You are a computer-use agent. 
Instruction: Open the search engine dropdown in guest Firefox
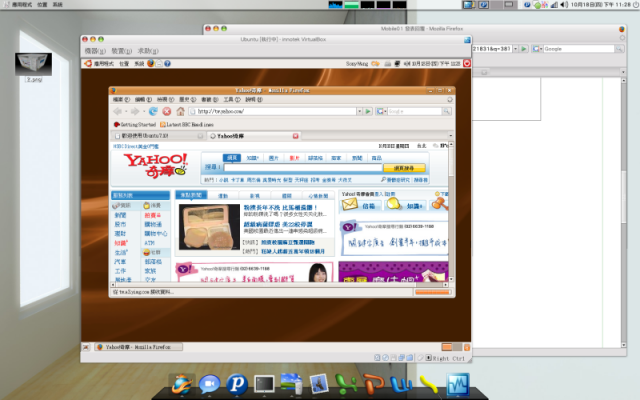pos(381,111)
